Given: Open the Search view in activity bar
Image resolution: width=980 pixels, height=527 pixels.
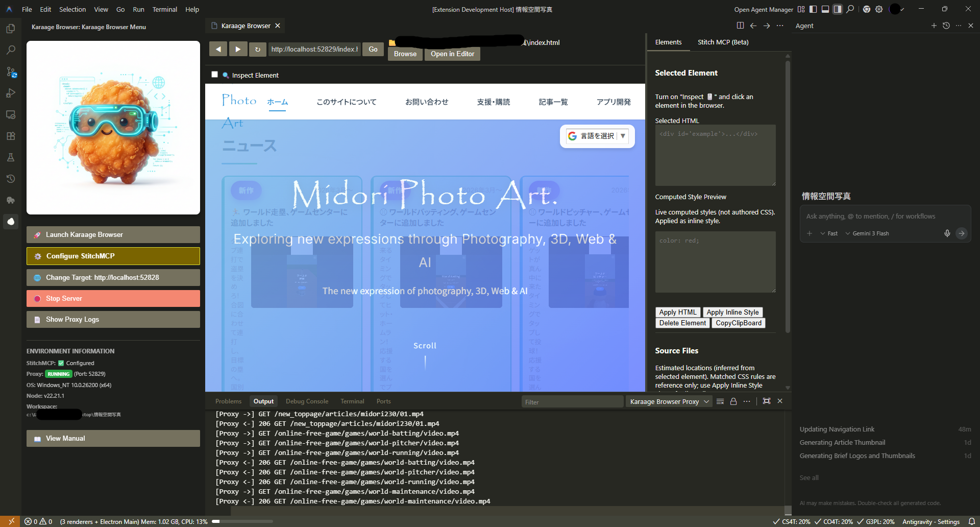Looking at the screenshot, I should 10,50.
